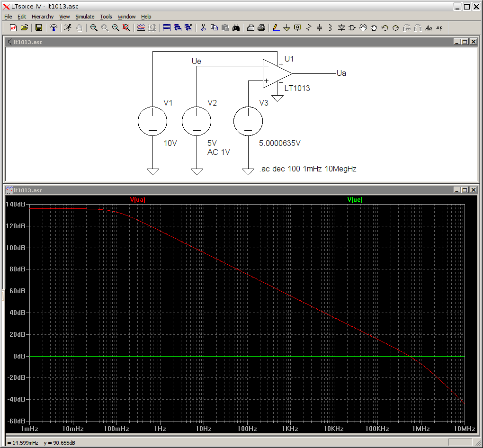The height and width of the screenshot is (448, 483).
Task: Open Find with the binoculars icon
Action: (x=236, y=28)
